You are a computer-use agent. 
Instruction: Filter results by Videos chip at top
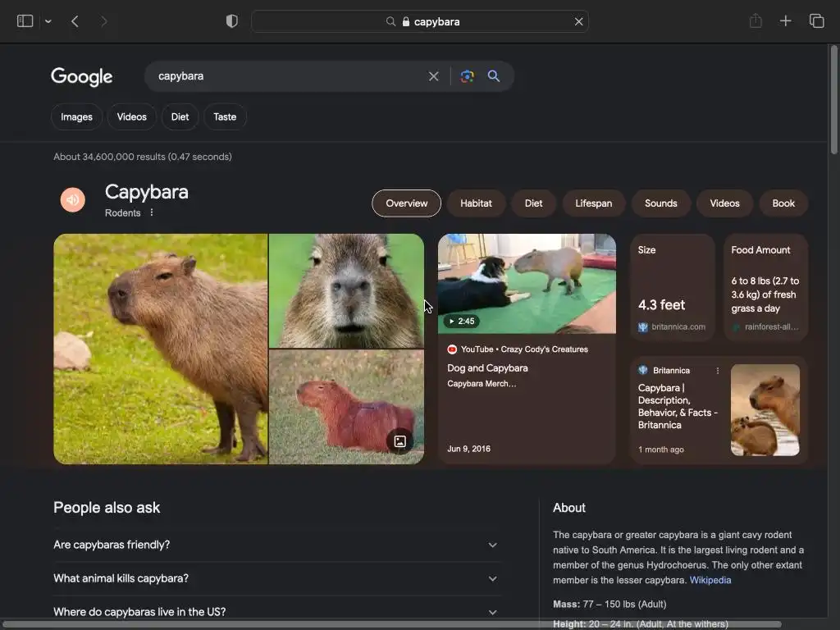[132, 116]
